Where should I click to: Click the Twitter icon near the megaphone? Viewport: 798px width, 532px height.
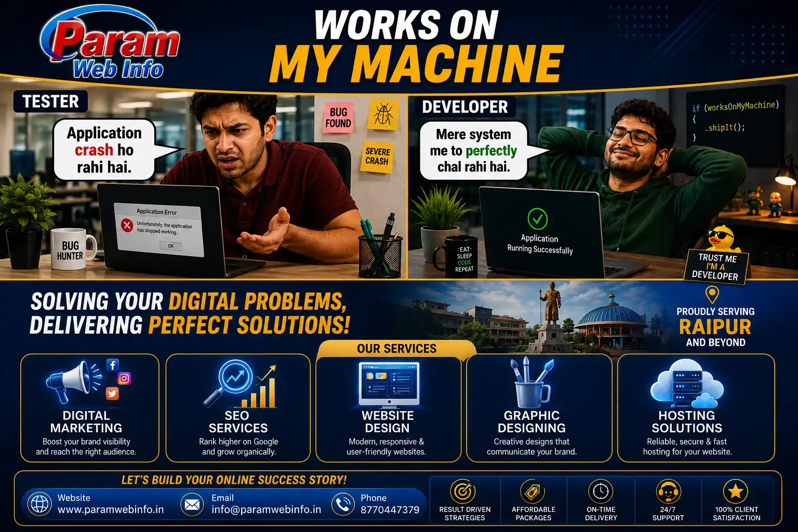(x=112, y=393)
